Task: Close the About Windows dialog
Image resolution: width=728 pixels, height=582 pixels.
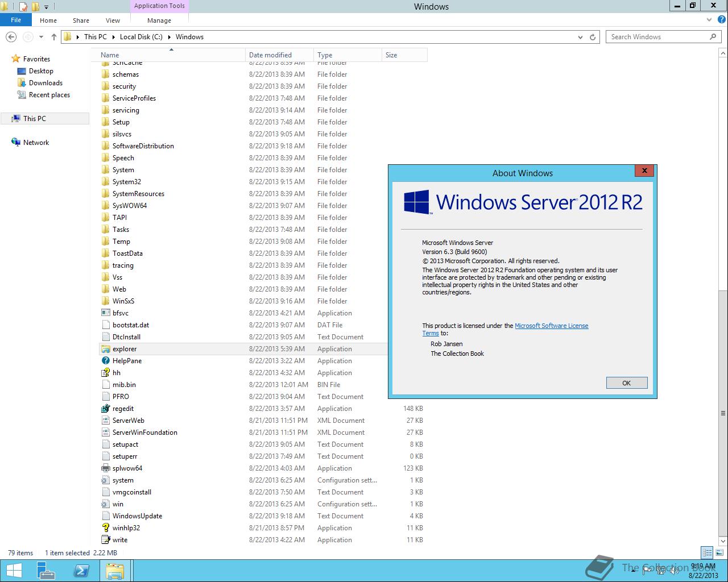Action: [x=644, y=171]
